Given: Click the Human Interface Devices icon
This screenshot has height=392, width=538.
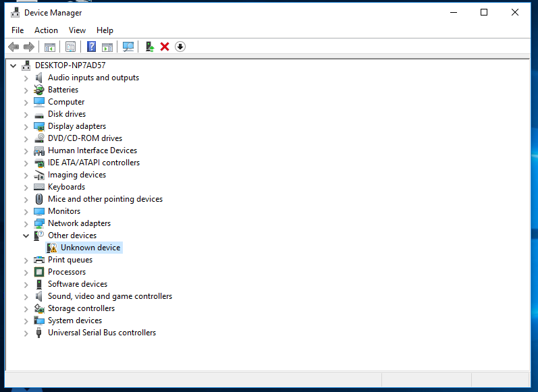Looking at the screenshot, I should pos(39,150).
